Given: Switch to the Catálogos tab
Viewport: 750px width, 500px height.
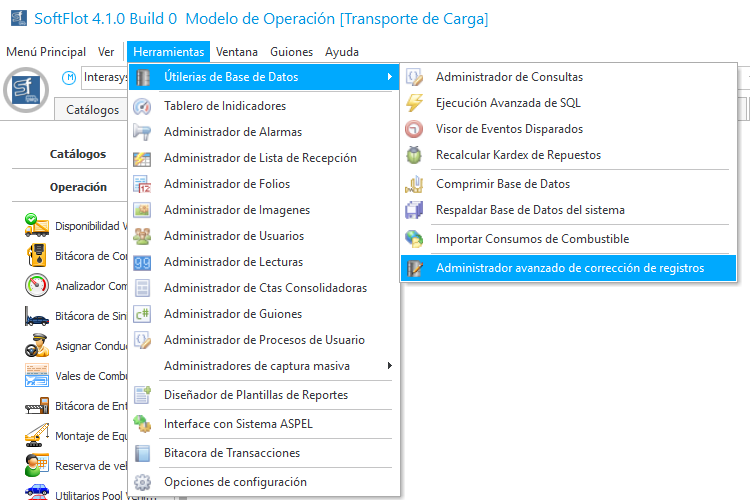Looking at the screenshot, I should pyautogui.click(x=93, y=110).
